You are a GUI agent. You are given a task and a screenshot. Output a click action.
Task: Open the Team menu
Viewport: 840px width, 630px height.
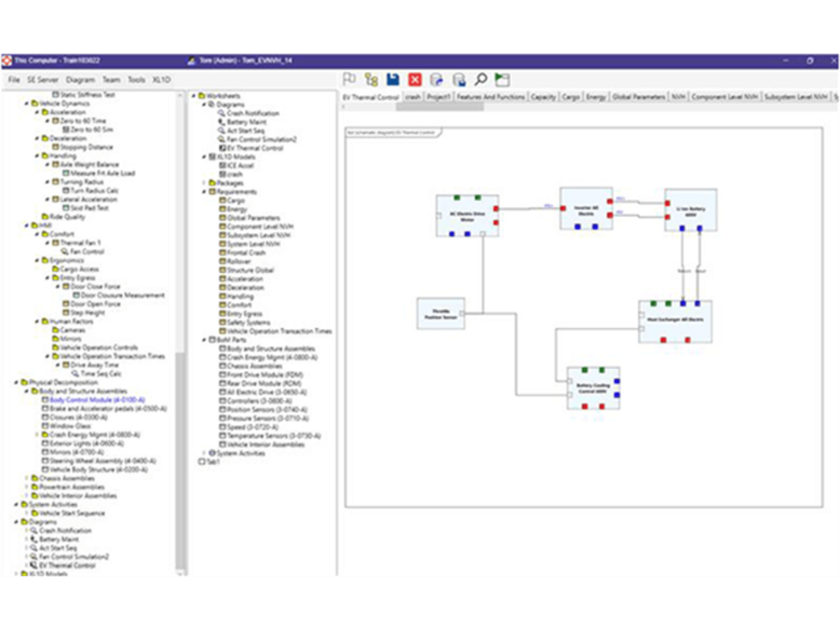point(111,80)
